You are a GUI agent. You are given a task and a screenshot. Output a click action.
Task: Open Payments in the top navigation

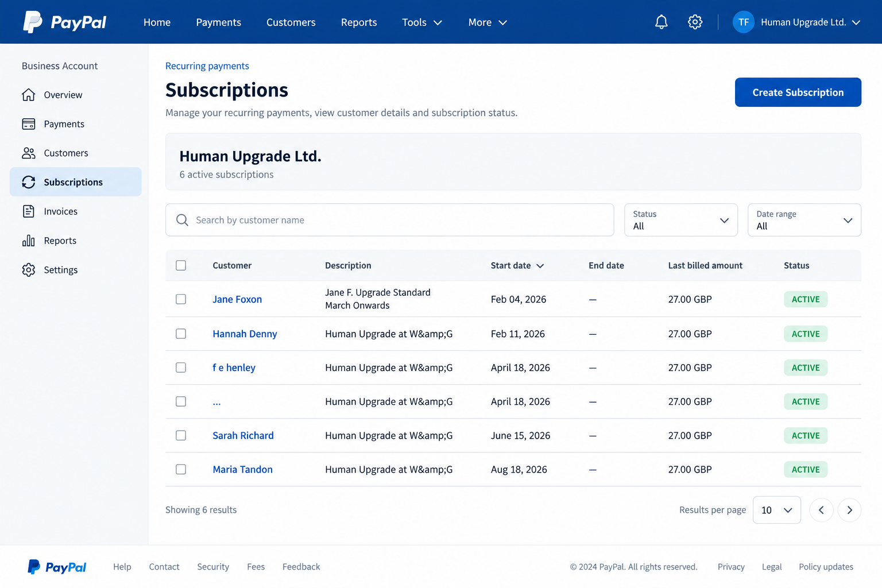click(x=218, y=22)
